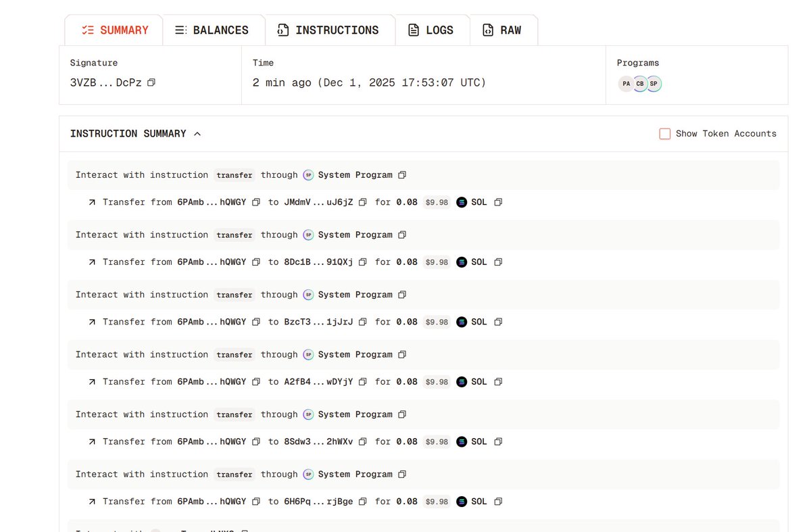Click the PA program badge

point(626,84)
